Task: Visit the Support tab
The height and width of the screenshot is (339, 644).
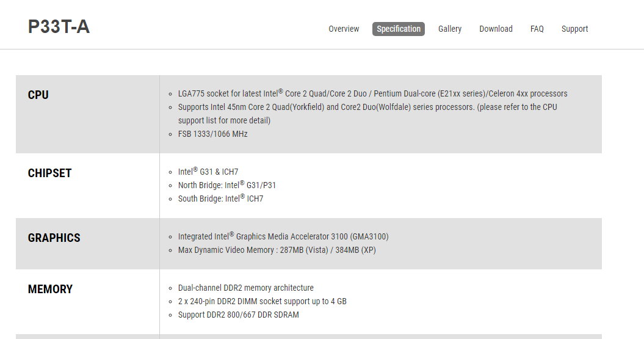Action: pyautogui.click(x=574, y=29)
